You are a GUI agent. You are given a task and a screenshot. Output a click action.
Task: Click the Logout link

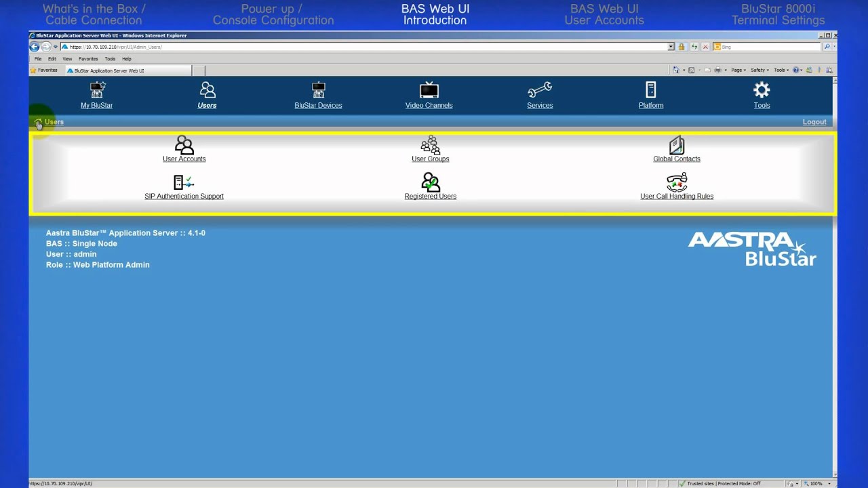pyautogui.click(x=814, y=122)
